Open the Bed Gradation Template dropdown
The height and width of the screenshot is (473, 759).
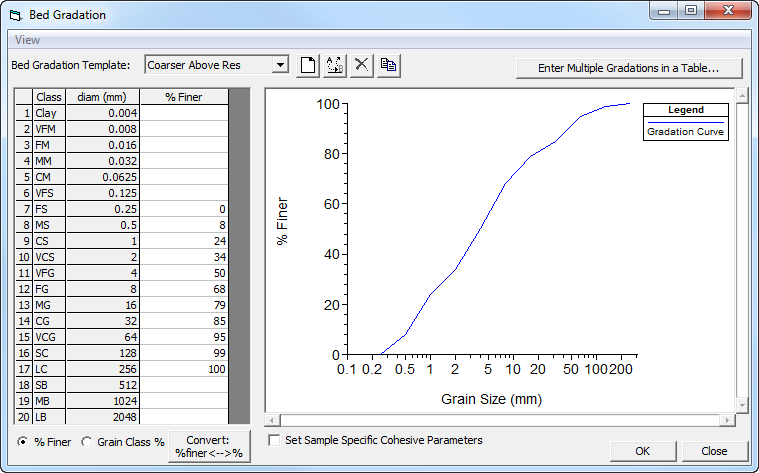click(x=280, y=65)
